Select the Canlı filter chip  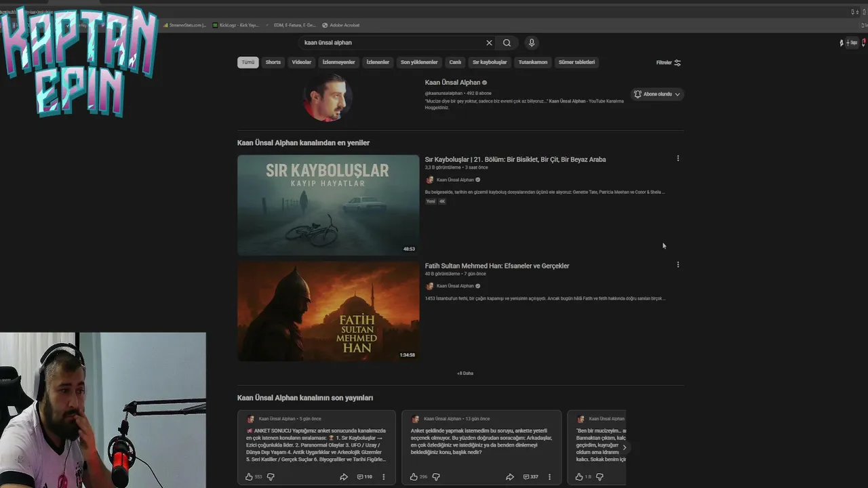pos(455,62)
